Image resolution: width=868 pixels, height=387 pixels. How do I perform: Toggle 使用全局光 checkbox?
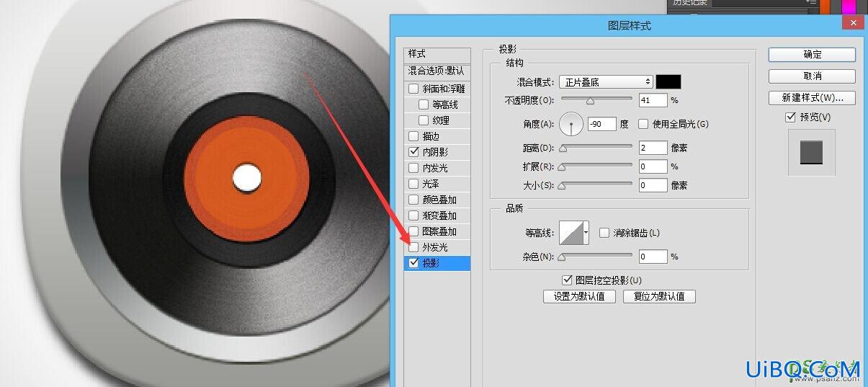pyautogui.click(x=643, y=124)
